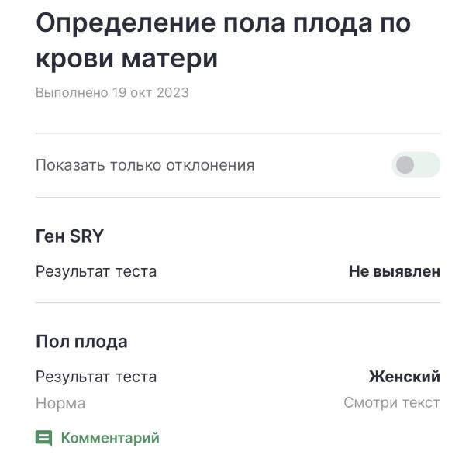
Task: Click the divider line below the date
Action: coord(238,133)
